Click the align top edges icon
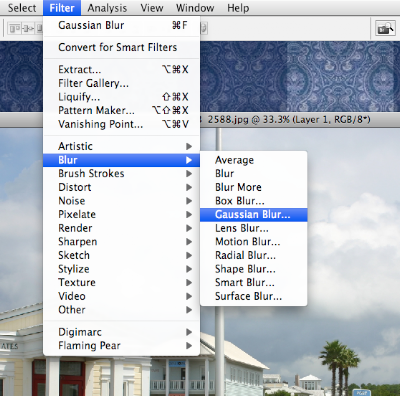Image resolution: width=400 pixels, height=396 pixels. (x=14, y=29)
